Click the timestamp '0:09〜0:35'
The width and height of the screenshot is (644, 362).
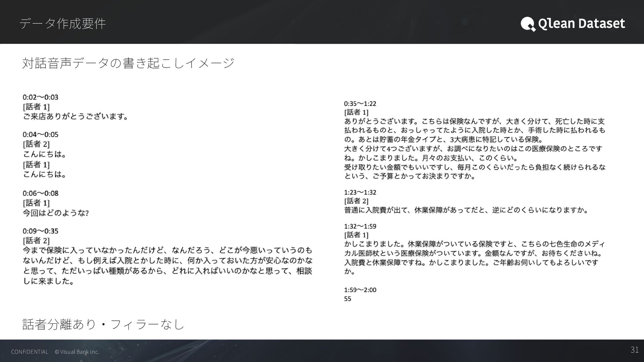coord(41,231)
